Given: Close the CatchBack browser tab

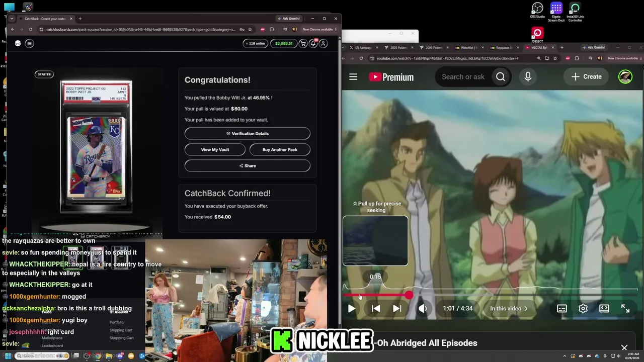Looking at the screenshot, I should point(71,19).
